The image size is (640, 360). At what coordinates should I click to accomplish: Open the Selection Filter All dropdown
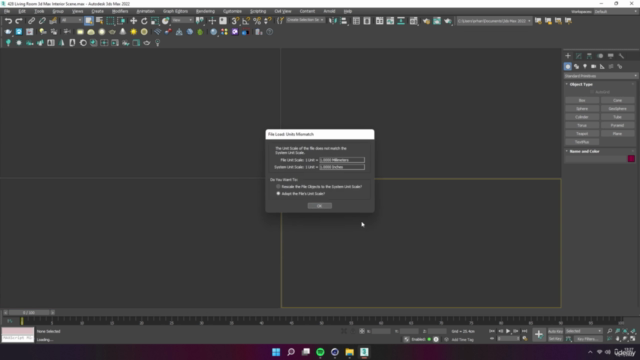click(71, 20)
